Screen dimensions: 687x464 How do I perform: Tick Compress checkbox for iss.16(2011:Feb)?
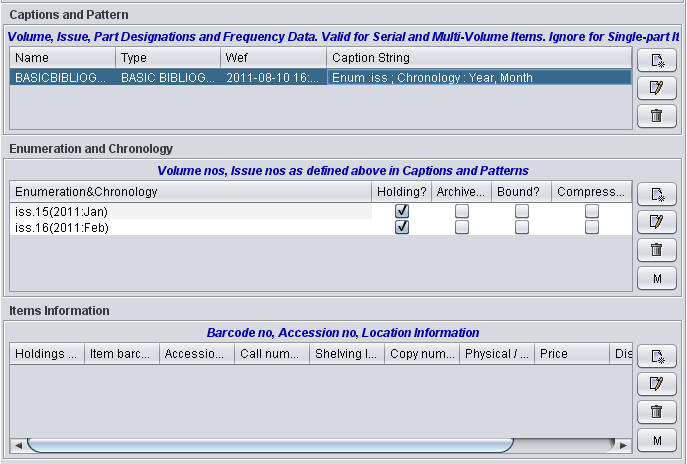pos(592,227)
